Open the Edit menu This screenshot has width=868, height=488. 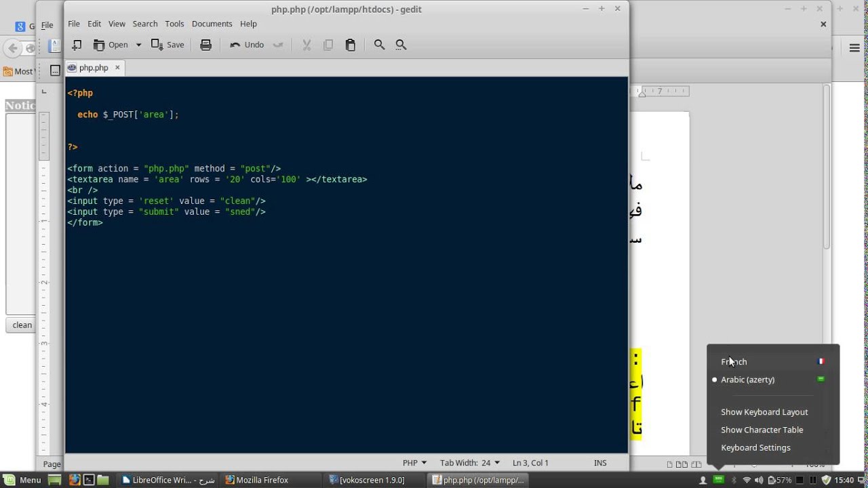click(x=94, y=24)
